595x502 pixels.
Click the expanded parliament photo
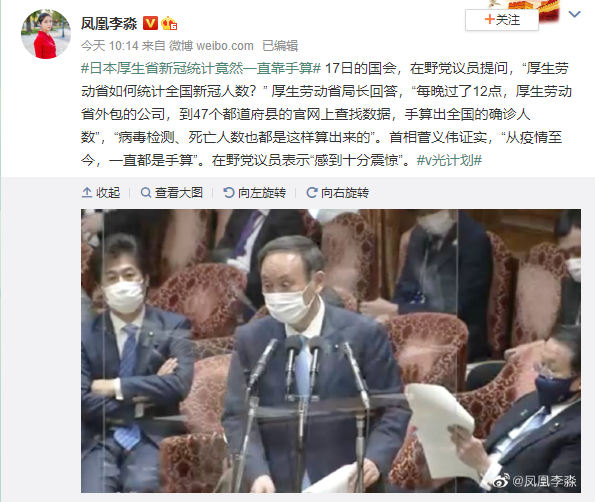(331, 351)
